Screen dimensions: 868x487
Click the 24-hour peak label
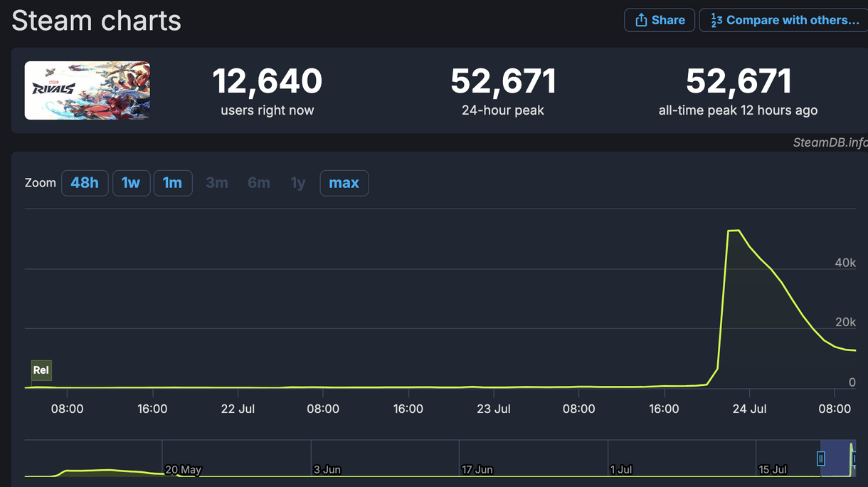(x=503, y=110)
